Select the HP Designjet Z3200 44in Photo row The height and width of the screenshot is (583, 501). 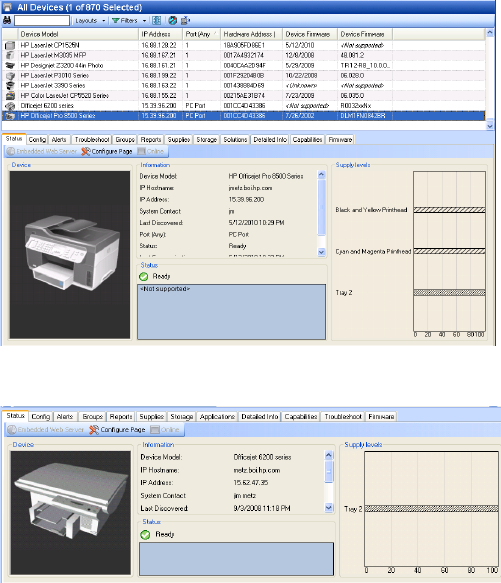click(x=244, y=65)
